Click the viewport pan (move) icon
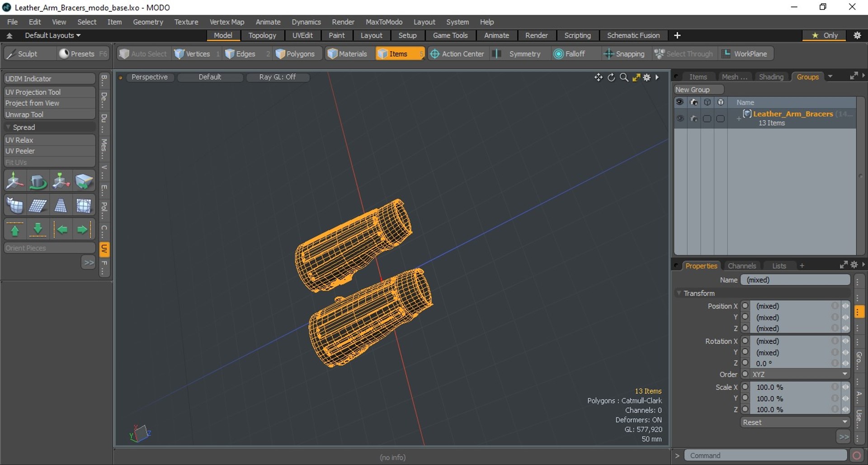 click(x=598, y=77)
